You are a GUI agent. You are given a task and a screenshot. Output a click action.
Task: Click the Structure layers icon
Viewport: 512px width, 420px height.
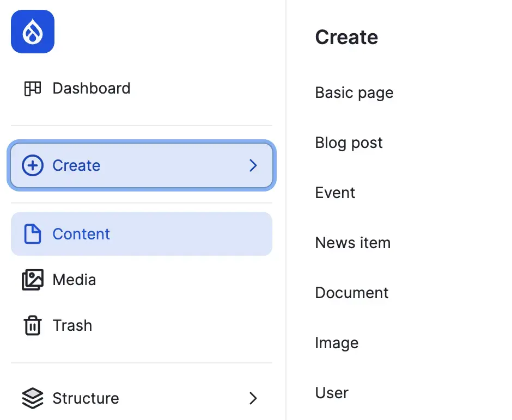33,398
